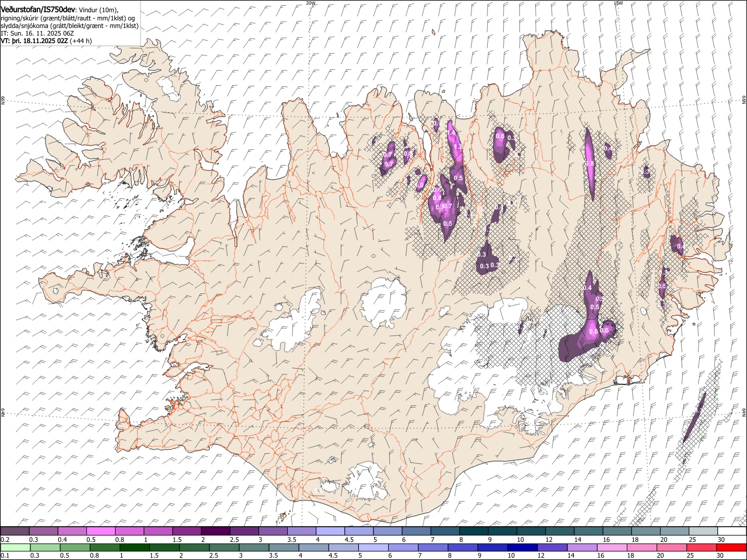Click the 'Veðurstofan/IS750dev' title text

tap(38, 10)
